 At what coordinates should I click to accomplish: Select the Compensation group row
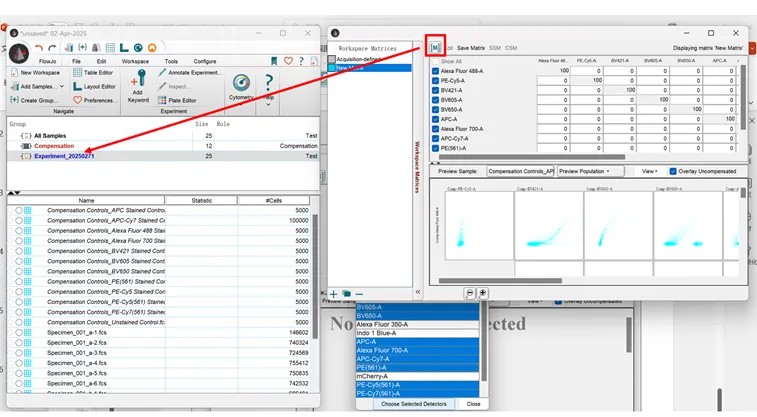[54, 146]
